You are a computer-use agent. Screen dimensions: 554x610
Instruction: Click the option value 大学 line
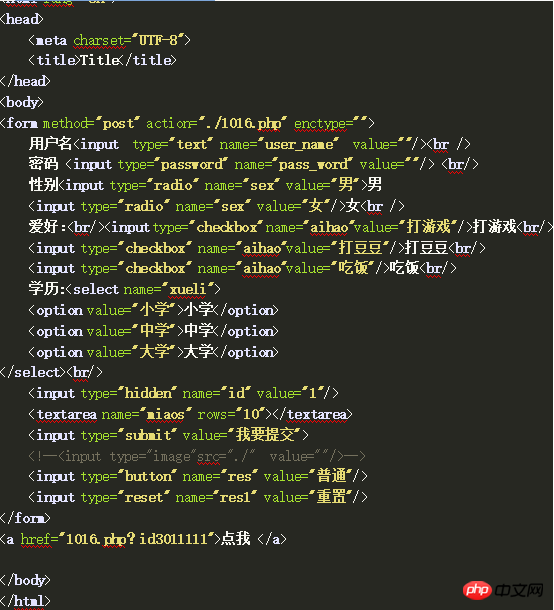153,352
